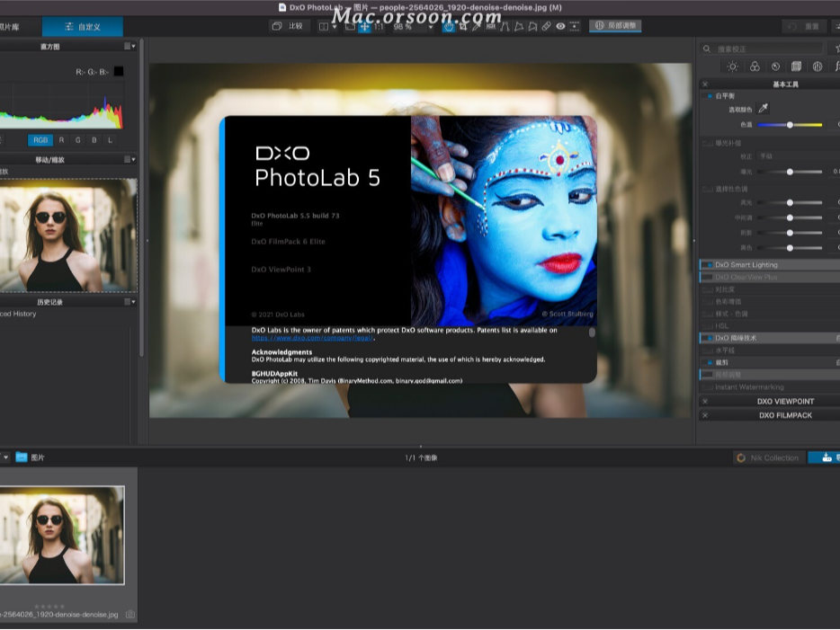This screenshot has height=630, width=840.
Task: Enable the HSL correction toggle
Action: click(708, 326)
